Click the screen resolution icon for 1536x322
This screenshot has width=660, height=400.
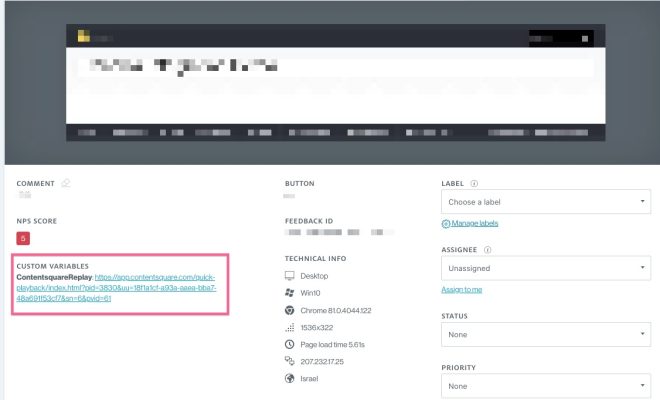pos(290,327)
